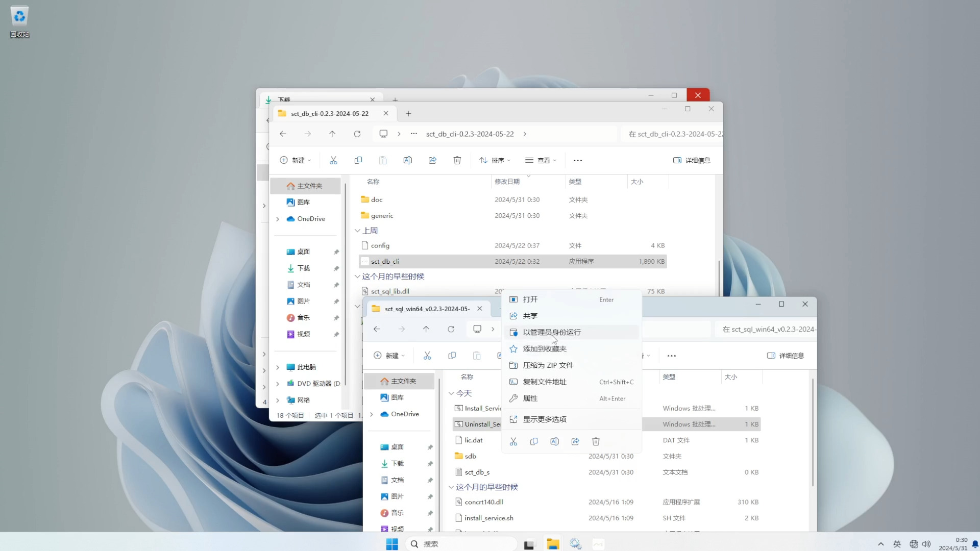Click the delete icon in upper window toolbar
This screenshot has height=551, width=980.
coord(457,160)
